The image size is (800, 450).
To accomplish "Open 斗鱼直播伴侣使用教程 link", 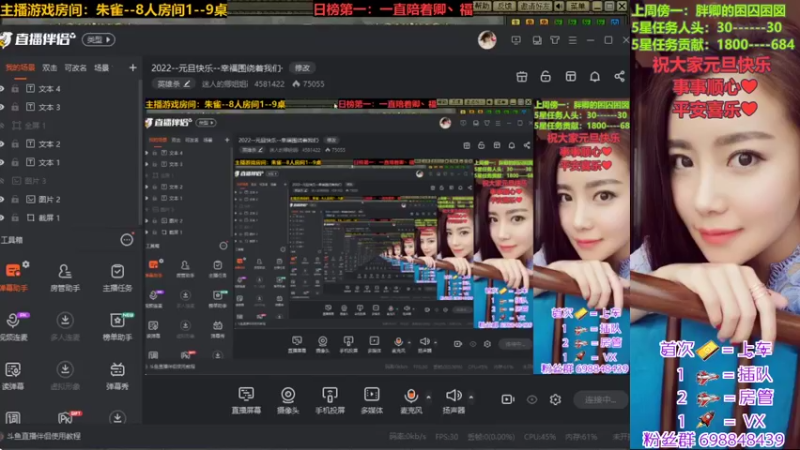I will pos(43,436).
